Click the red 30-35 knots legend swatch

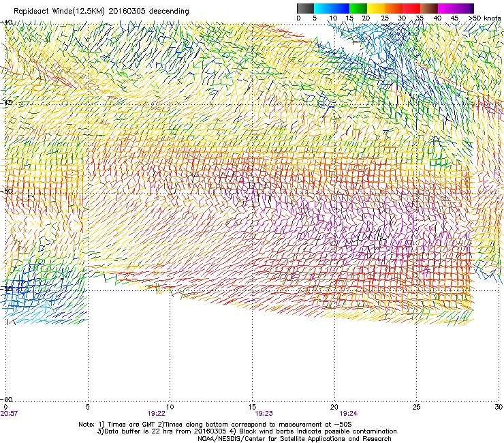pyautogui.click(x=411, y=8)
